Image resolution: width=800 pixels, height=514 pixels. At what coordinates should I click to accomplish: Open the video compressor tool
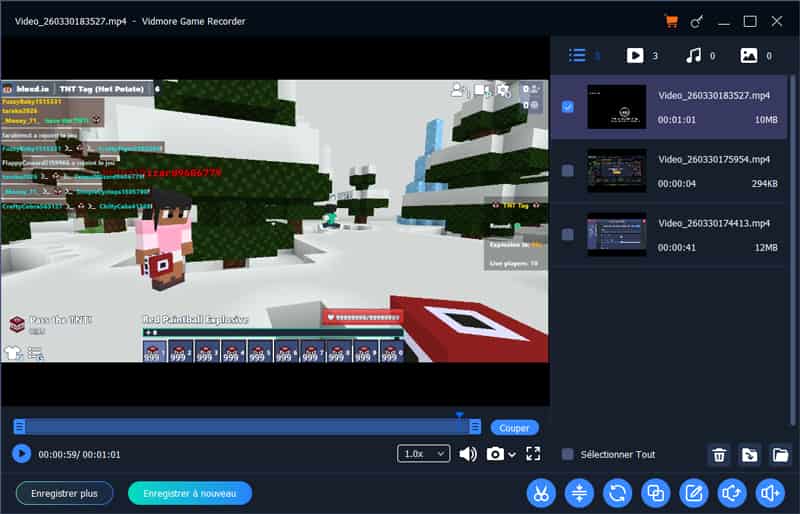[579, 493]
